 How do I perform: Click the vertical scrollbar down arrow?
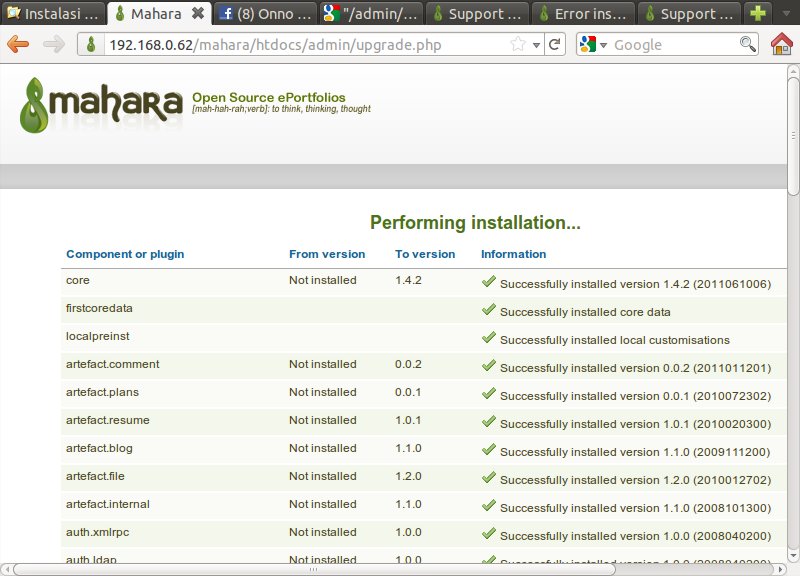coord(793,555)
